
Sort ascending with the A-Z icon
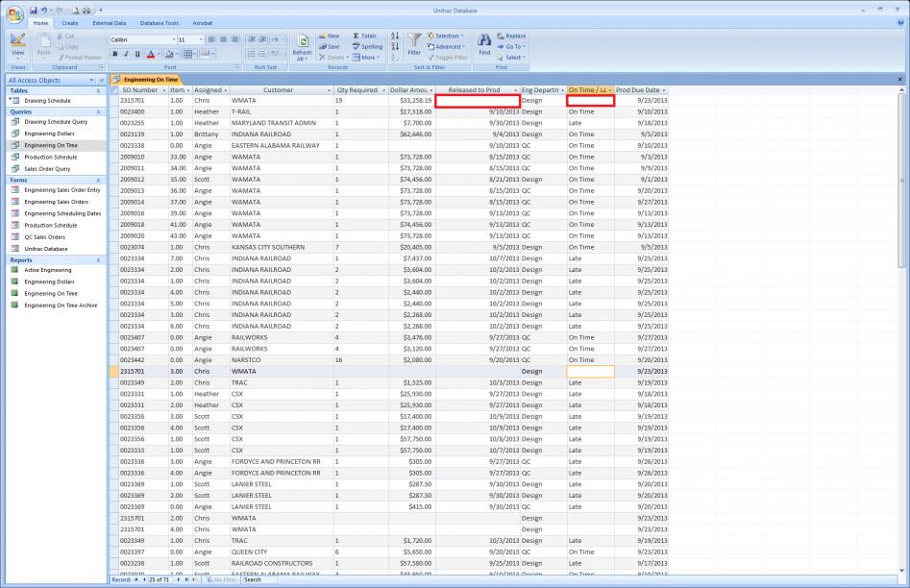pyautogui.click(x=395, y=36)
